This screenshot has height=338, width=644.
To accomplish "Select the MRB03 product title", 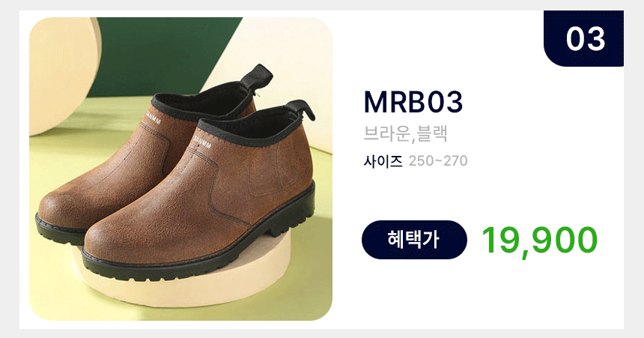I will coord(413,102).
